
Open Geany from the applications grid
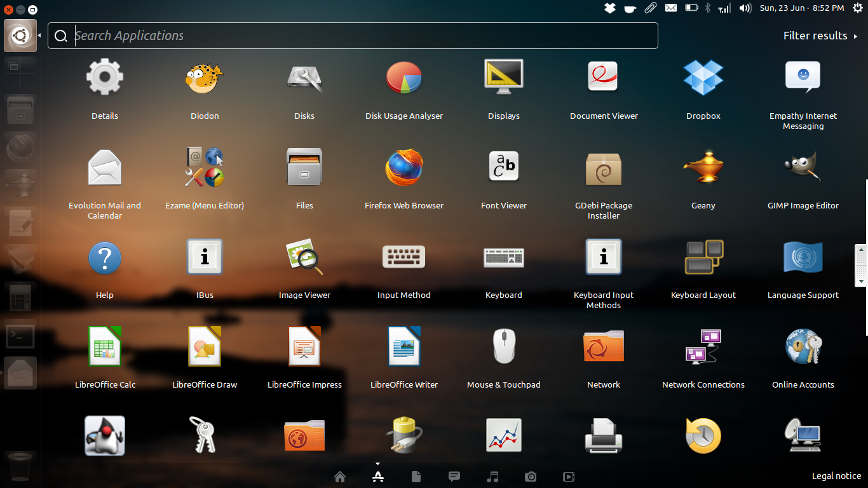703,167
